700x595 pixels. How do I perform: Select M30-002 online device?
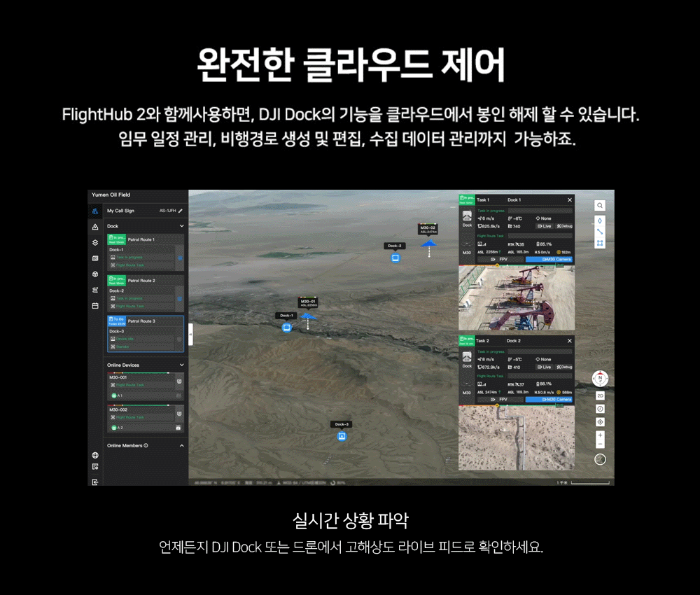(x=146, y=419)
